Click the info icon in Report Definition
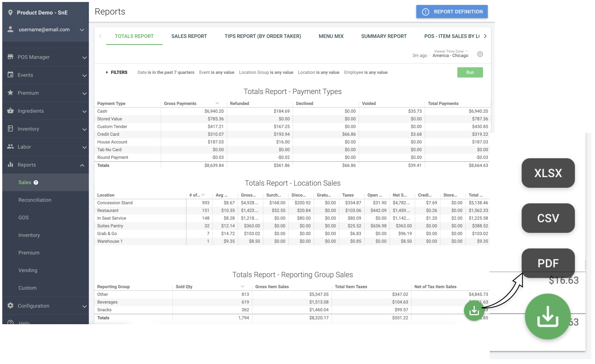Viewport: 595px width, 364px height. tap(426, 12)
